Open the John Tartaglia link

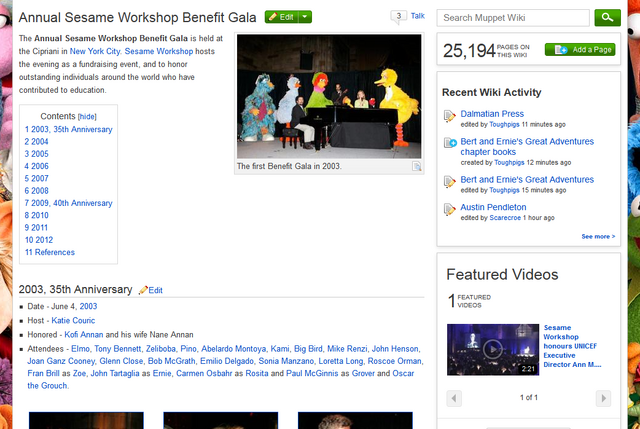(x=115, y=373)
